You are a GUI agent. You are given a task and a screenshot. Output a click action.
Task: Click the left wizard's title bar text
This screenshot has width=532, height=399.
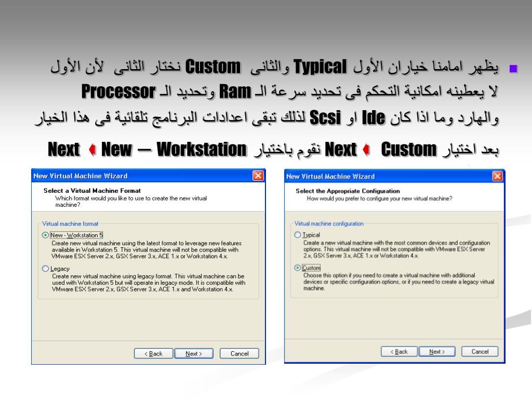tap(81, 176)
